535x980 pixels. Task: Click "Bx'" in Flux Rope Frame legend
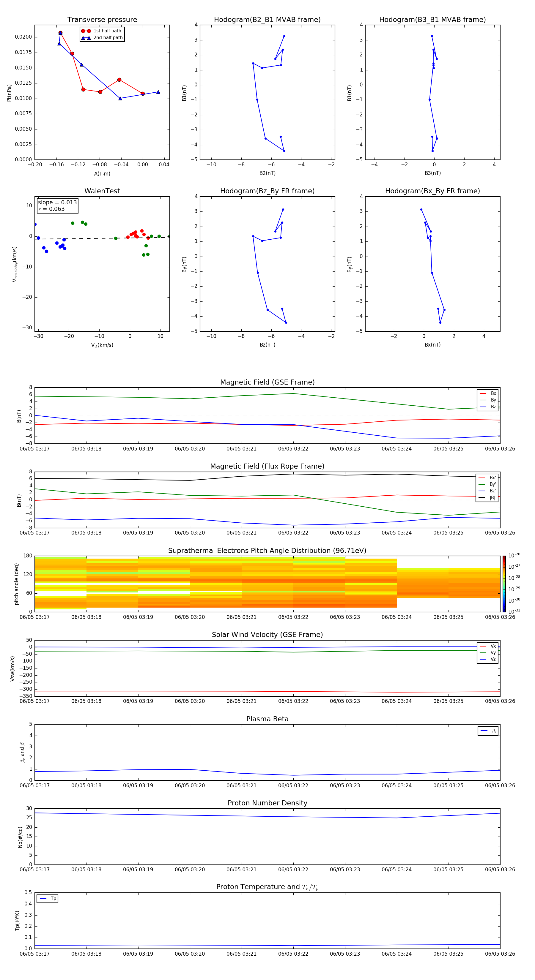coord(487,478)
